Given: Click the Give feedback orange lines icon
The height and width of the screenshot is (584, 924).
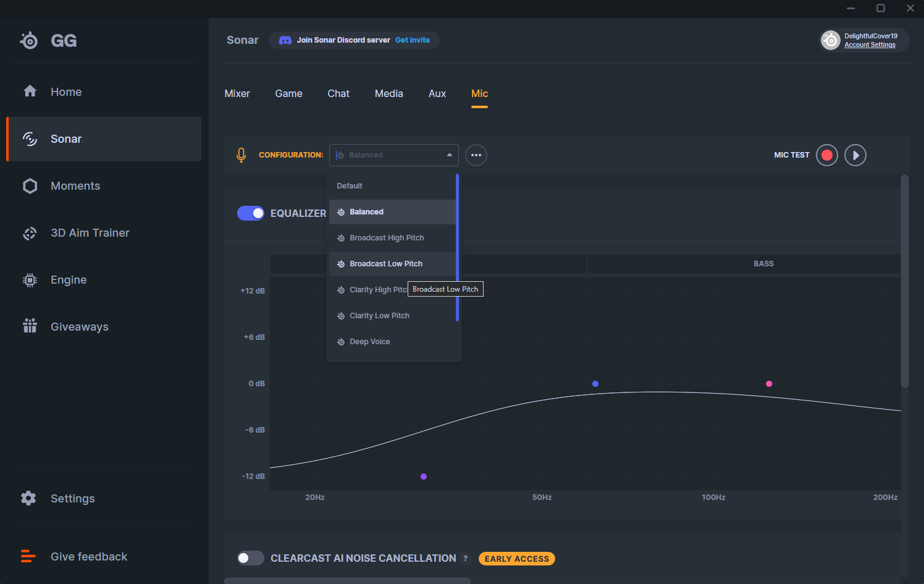Looking at the screenshot, I should click(28, 556).
